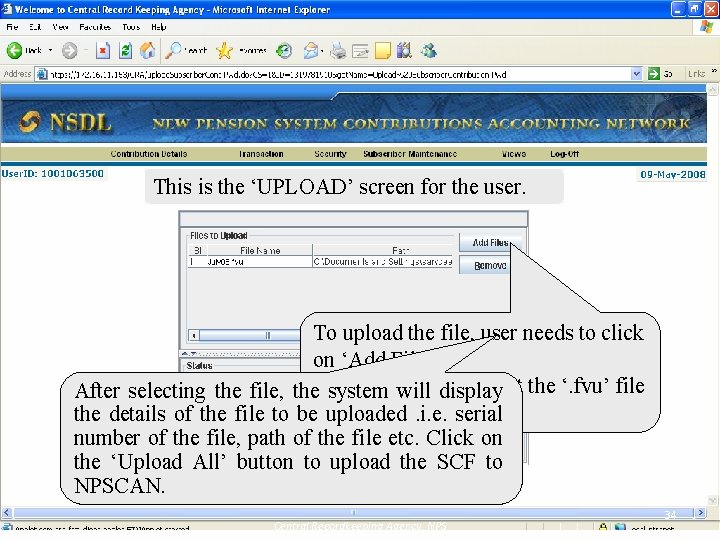This screenshot has width=720, height=540.
Task: Click inside the address URL field
Action: coord(338,74)
